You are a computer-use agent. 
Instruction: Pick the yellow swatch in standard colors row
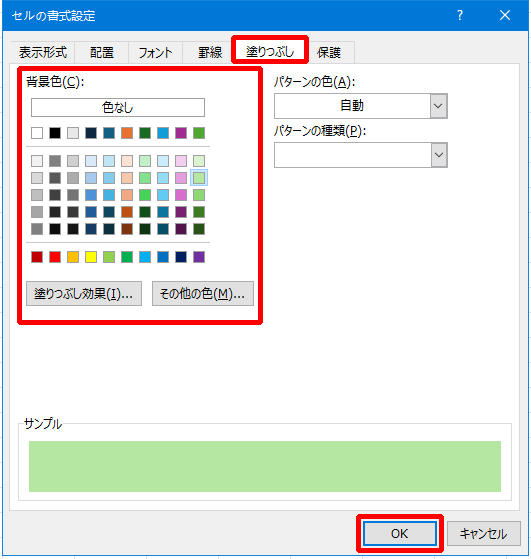(x=91, y=257)
